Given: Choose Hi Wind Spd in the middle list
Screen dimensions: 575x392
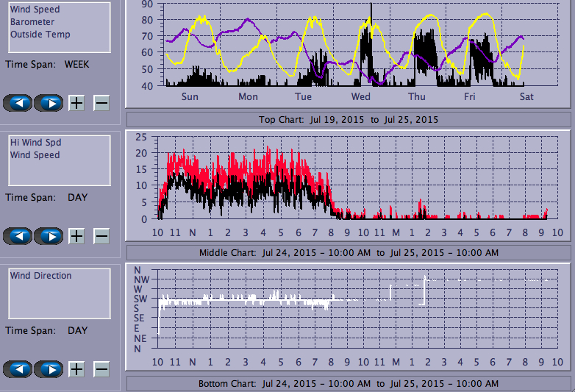Looking at the screenshot, I should 35,143.
